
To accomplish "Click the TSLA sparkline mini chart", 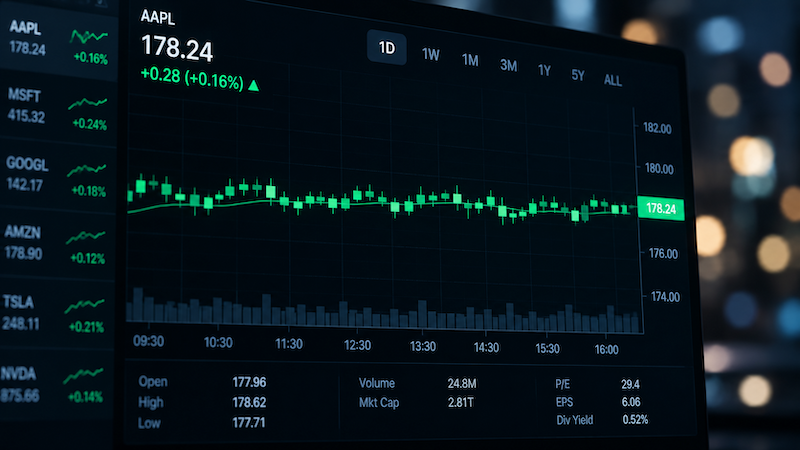I will pos(85,305).
